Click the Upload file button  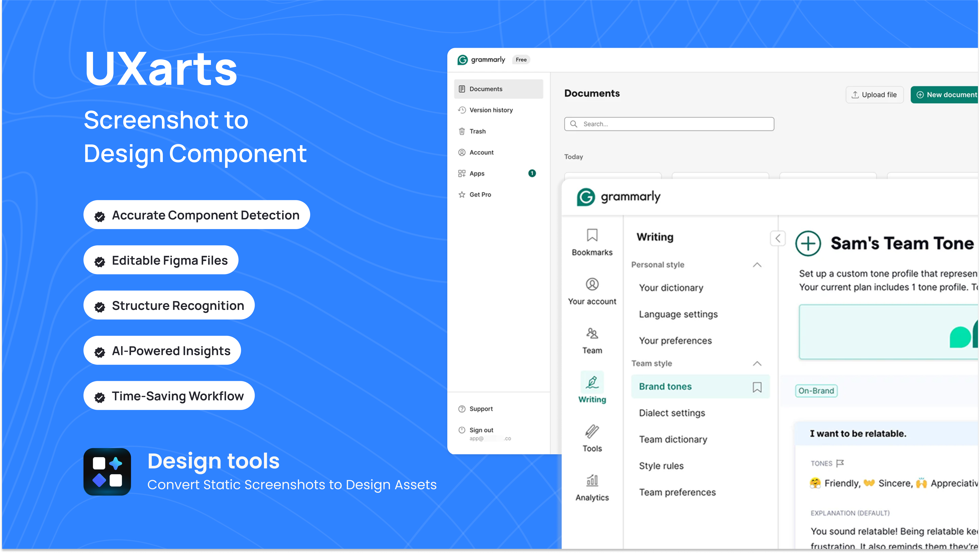(x=874, y=94)
